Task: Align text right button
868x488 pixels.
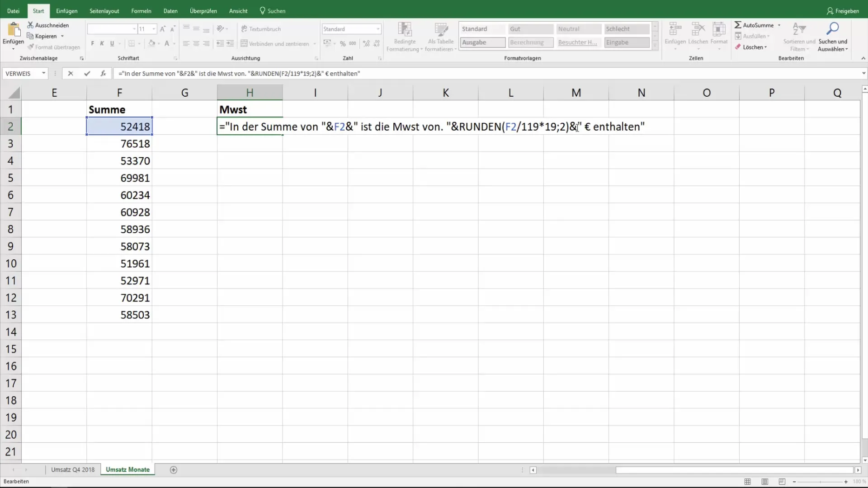Action: tap(206, 43)
